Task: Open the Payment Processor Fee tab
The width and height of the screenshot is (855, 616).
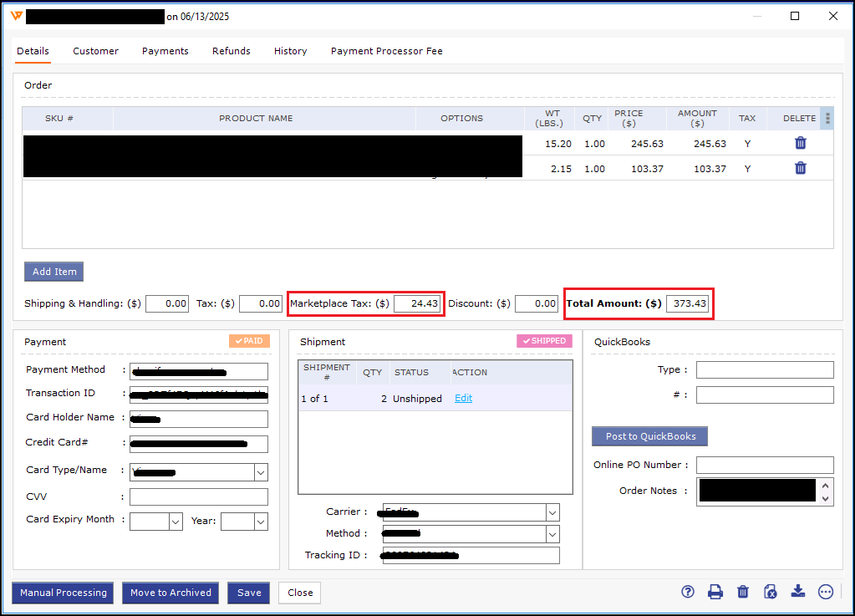Action: 386,51
